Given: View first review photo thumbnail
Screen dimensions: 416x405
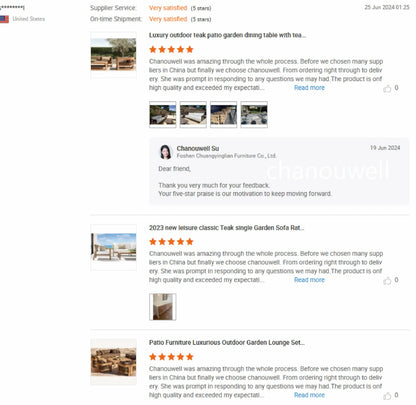Looking at the screenshot, I should tap(163, 115).
